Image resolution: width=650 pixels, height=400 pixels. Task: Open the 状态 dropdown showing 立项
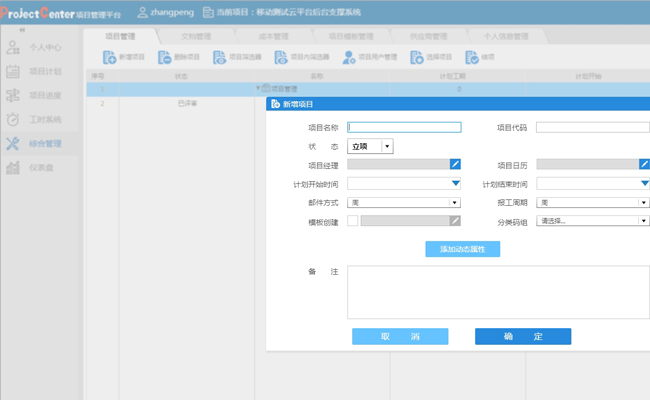(370, 146)
